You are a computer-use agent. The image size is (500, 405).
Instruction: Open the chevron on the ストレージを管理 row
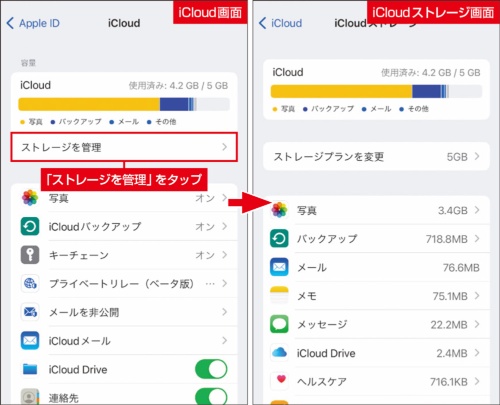click(225, 147)
